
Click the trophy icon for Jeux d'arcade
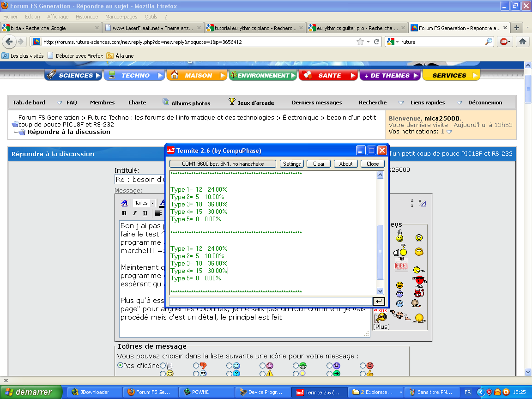click(232, 101)
